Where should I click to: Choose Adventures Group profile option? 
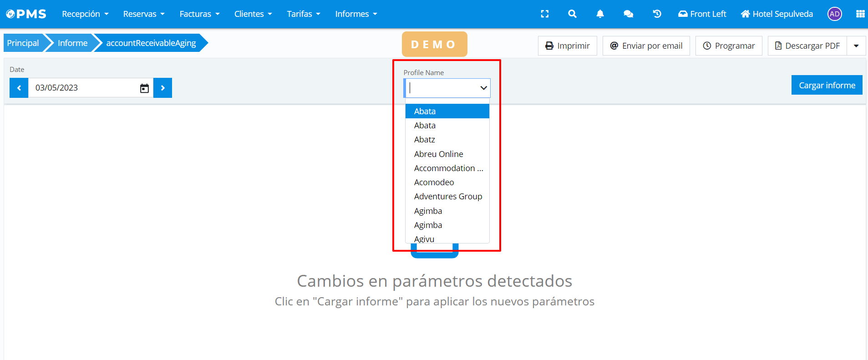pos(448,197)
